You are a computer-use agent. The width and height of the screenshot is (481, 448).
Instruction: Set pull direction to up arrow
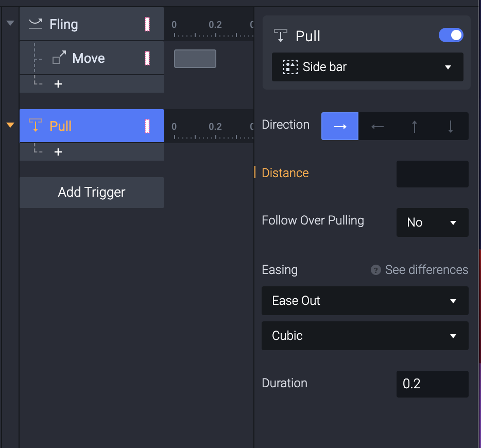click(414, 127)
